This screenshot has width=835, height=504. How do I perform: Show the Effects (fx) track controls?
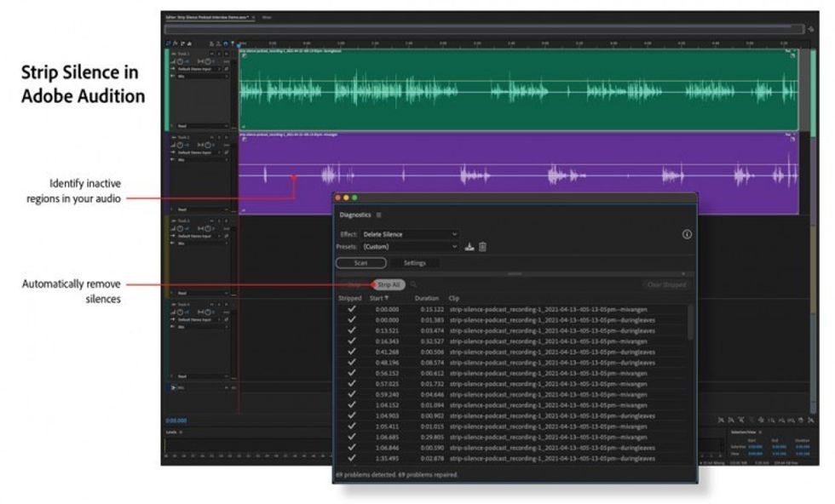point(176,43)
